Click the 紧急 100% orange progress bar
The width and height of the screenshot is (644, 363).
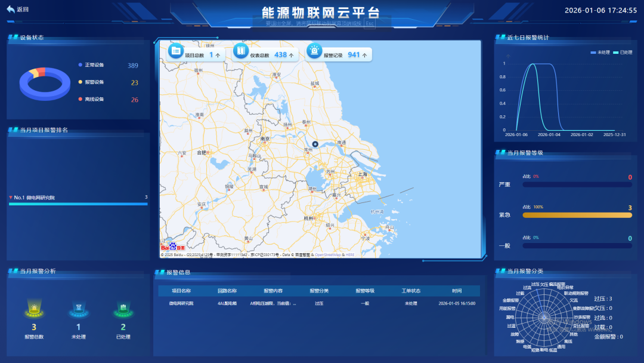click(x=577, y=216)
